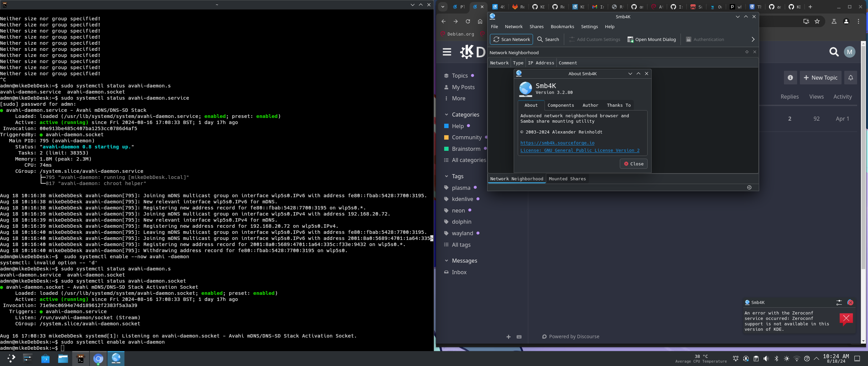
Task: Open Search in Smb4K toolbar
Action: 548,39
